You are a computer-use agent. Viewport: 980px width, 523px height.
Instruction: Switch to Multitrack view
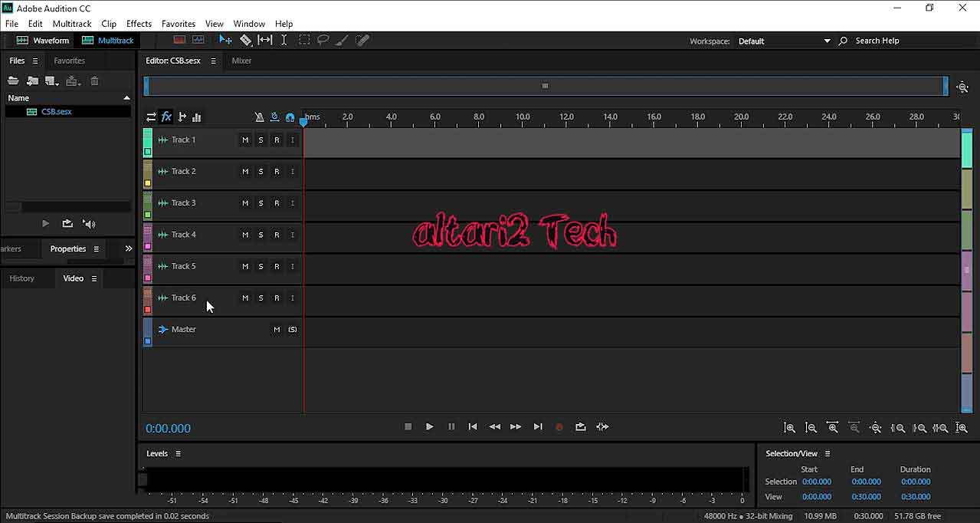[x=108, y=40]
